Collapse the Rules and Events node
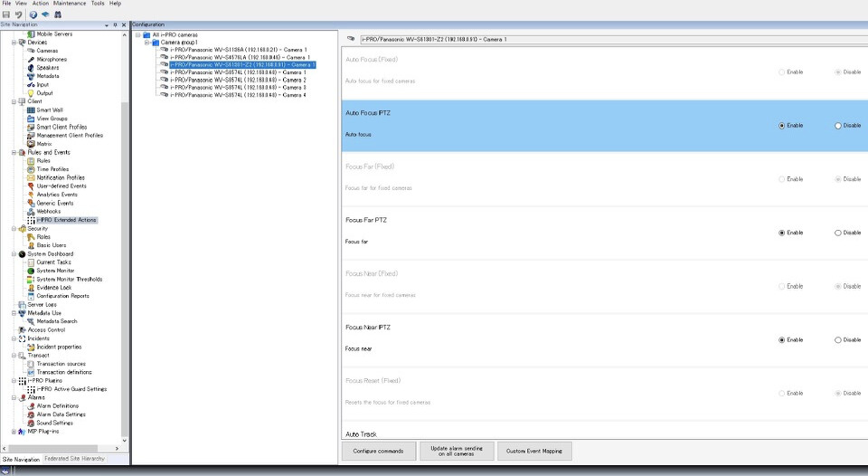The width and height of the screenshot is (868, 476). 14,152
